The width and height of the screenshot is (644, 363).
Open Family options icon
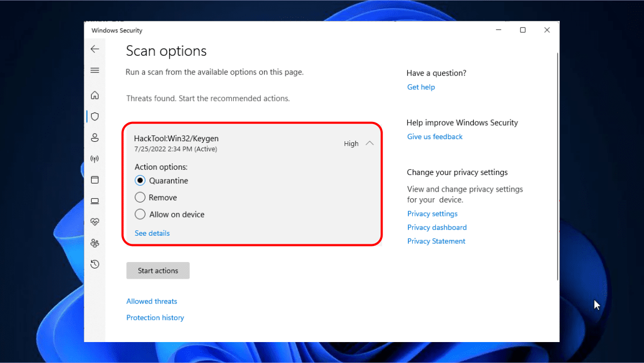pyautogui.click(x=95, y=243)
